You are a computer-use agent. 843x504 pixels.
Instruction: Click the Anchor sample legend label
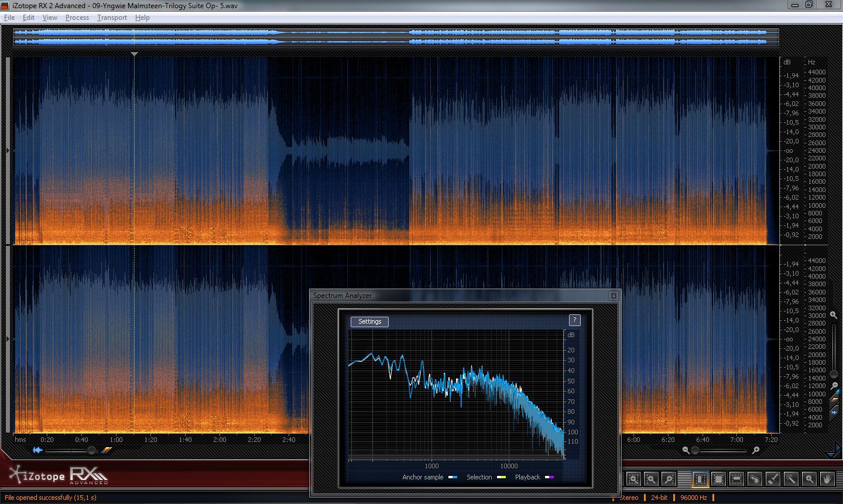[x=423, y=477]
